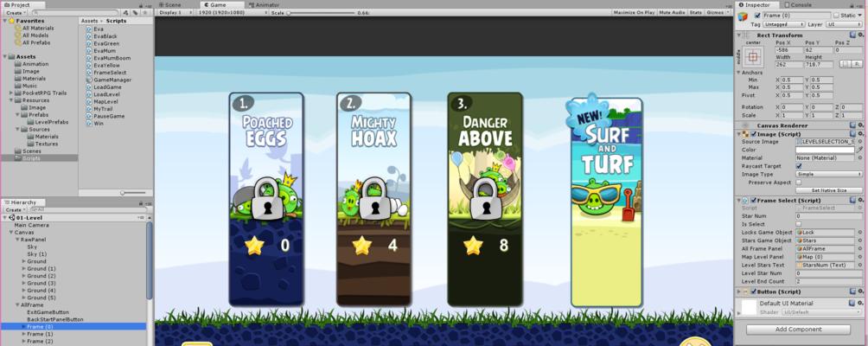Open the Image Type dropdown
Screen dimensions: 868x346
(x=829, y=174)
